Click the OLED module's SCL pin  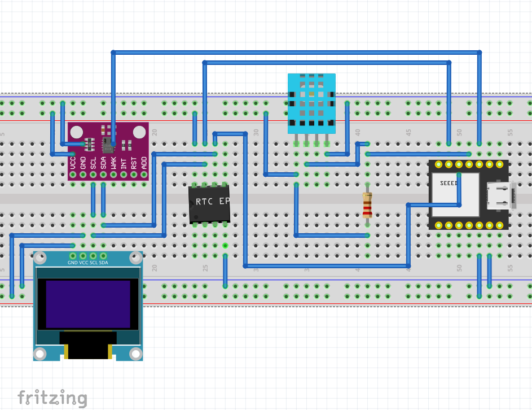[x=93, y=256]
